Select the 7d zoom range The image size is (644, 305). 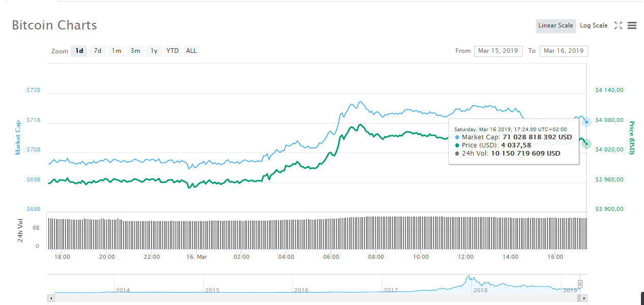coord(98,51)
